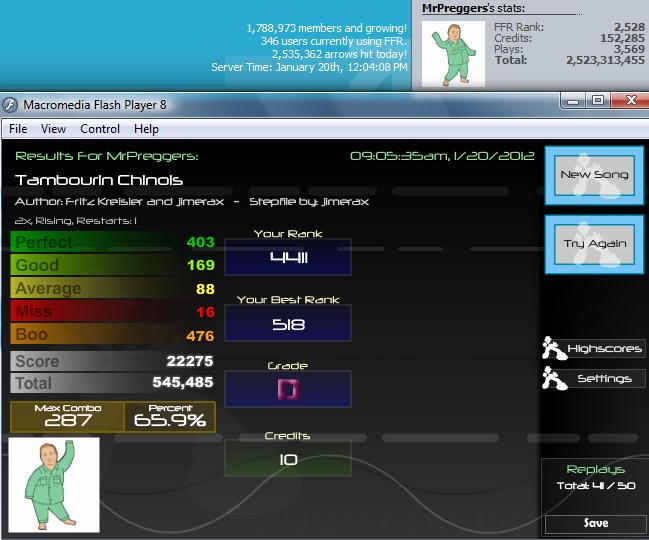Image resolution: width=649 pixels, height=540 pixels.
Task: Open the game Settings
Action: pyautogui.click(x=605, y=379)
